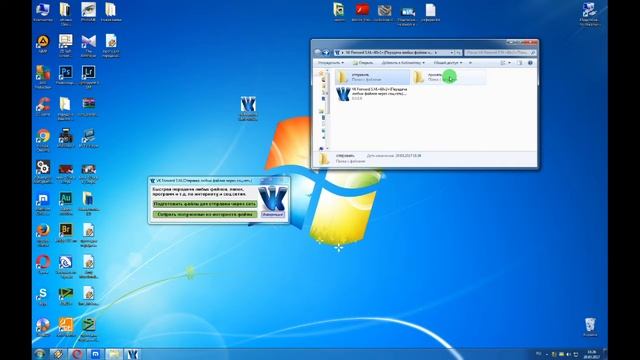Open the orange 2GIS desktop shortcut

(65, 328)
